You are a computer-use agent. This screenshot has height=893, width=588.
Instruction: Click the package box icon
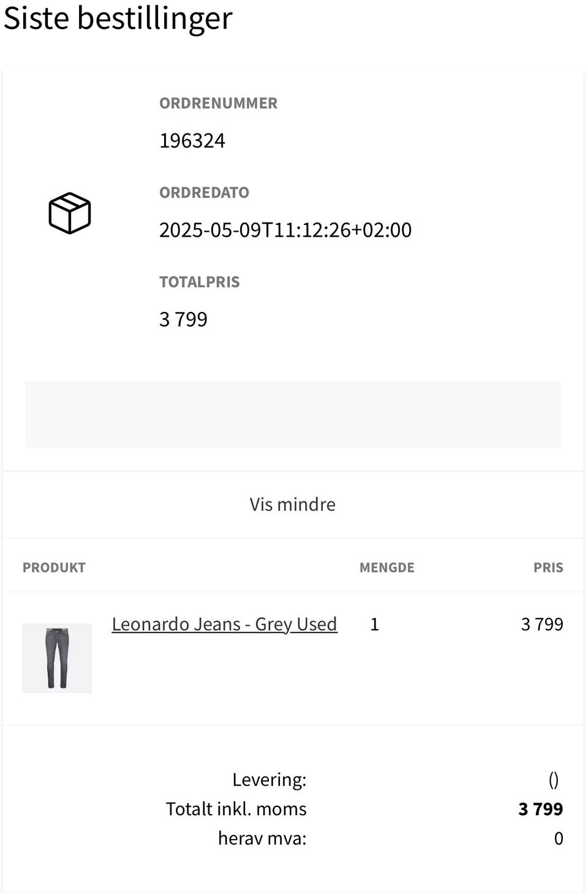tap(69, 213)
